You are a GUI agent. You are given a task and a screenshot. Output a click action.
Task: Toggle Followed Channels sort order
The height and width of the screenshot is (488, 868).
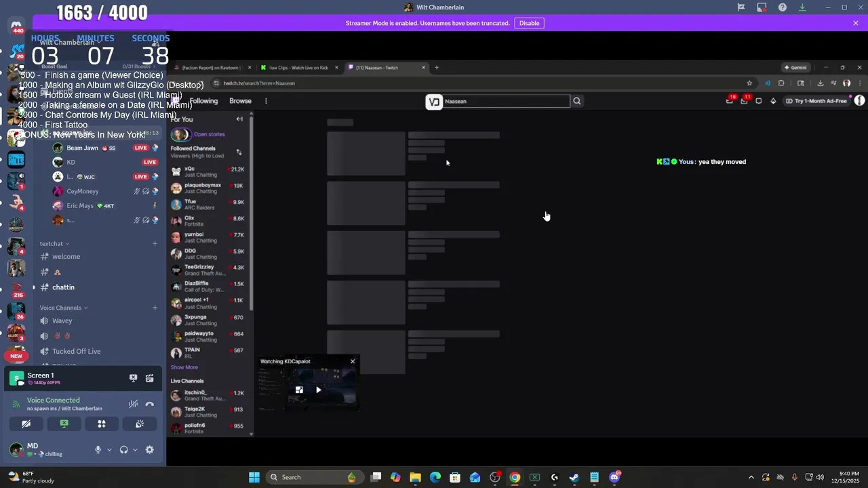coord(239,152)
